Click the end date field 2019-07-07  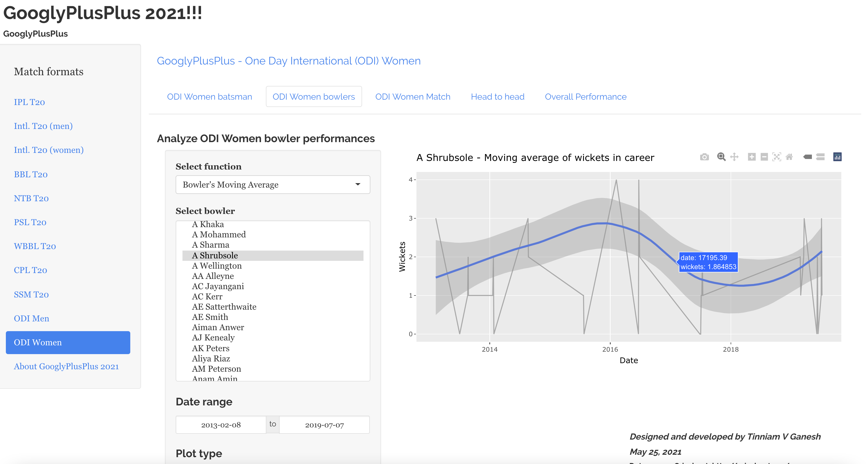pyautogui.click(x=324, y=425)
